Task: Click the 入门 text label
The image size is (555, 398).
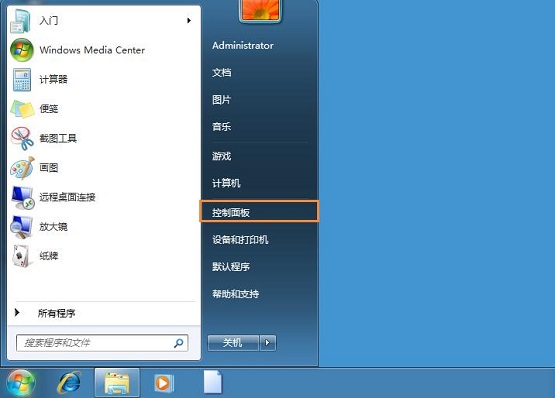Action: 49,21
